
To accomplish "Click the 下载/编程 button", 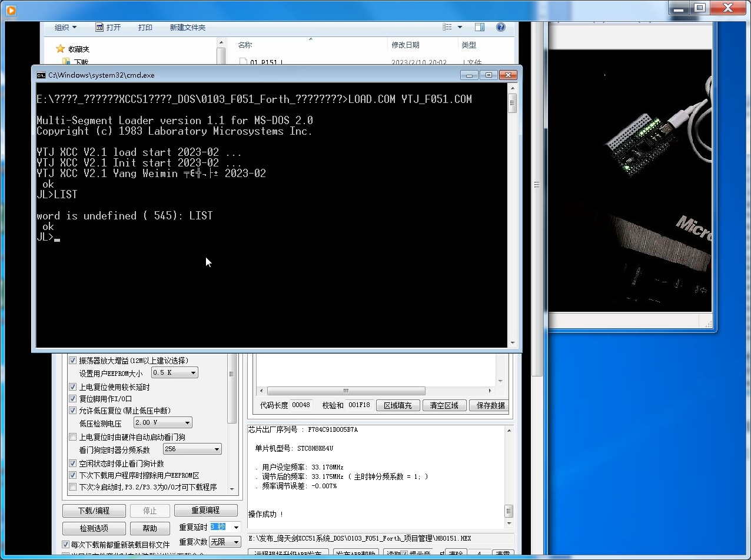I will (x=94, y=511).
